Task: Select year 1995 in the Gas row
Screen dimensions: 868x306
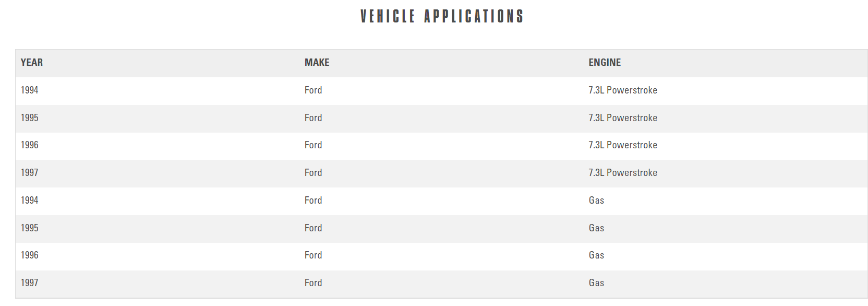Action: coord(30,228)
